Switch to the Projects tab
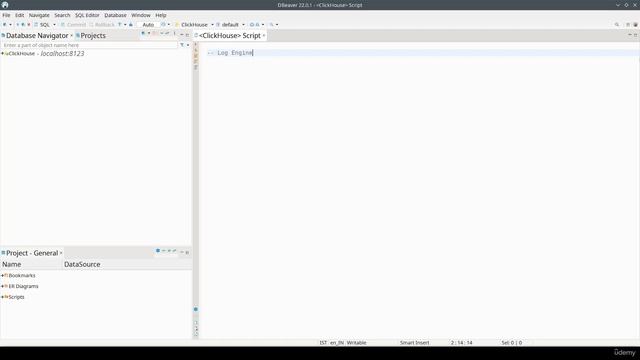The width and height of the screenshot is (640, 360). [x=90, y=36]
